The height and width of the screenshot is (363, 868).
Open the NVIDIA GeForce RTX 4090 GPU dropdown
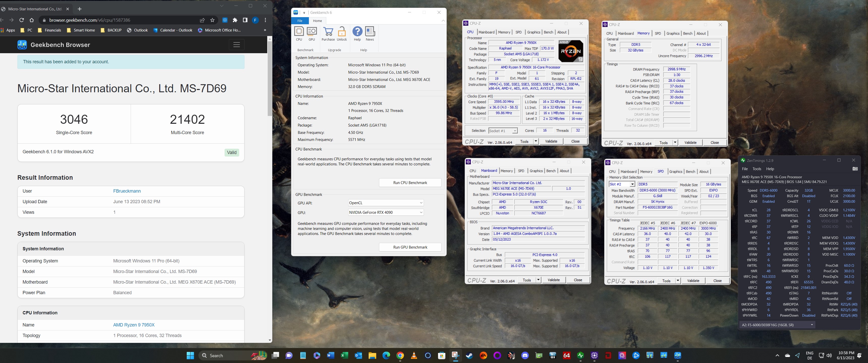click(x=386, y=213)
